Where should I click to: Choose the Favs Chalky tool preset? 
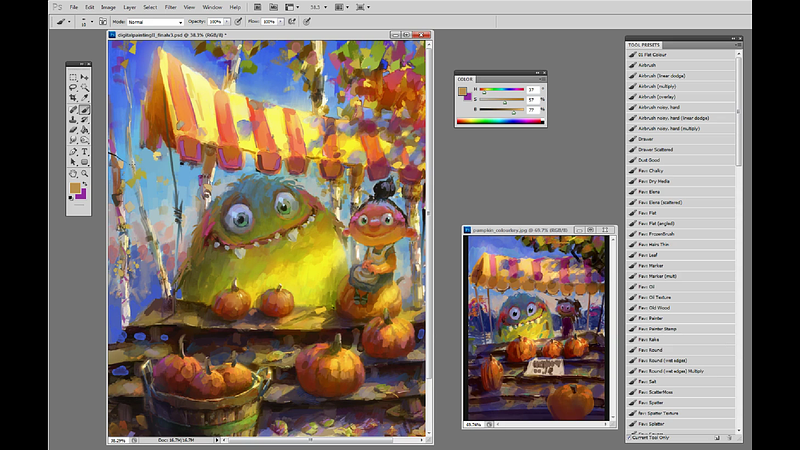coord(650,170)
